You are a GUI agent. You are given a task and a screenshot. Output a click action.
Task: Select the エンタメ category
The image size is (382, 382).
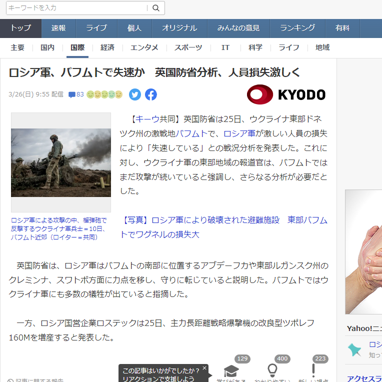[x=144, y=48]
